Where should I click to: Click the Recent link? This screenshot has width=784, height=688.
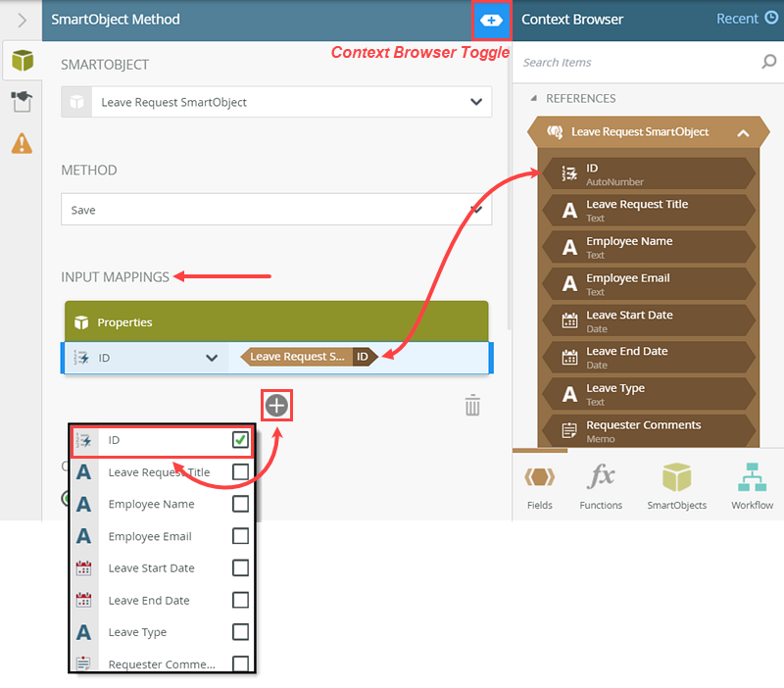(737, 19)
